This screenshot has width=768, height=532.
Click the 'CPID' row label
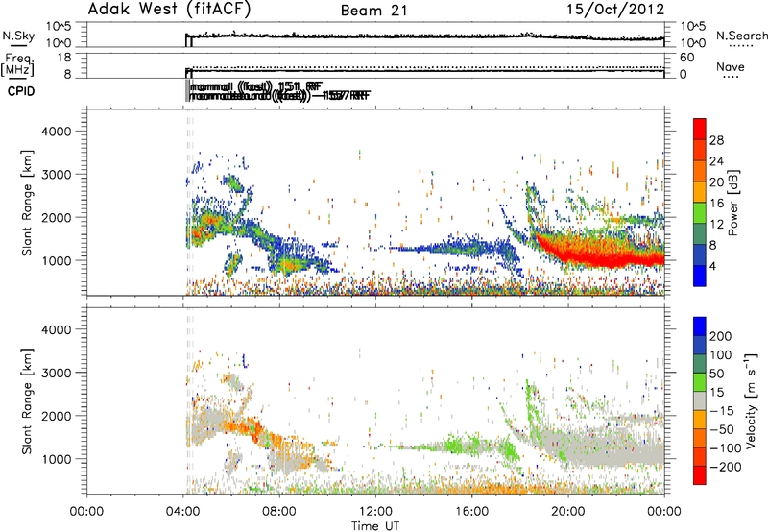coord(21,91)
